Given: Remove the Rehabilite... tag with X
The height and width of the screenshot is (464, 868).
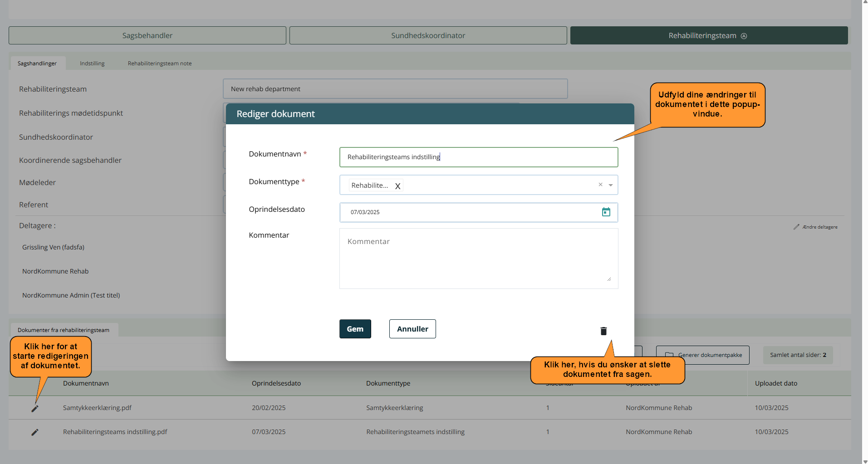Looking at the screenshot, I should (x=397, y=186).
